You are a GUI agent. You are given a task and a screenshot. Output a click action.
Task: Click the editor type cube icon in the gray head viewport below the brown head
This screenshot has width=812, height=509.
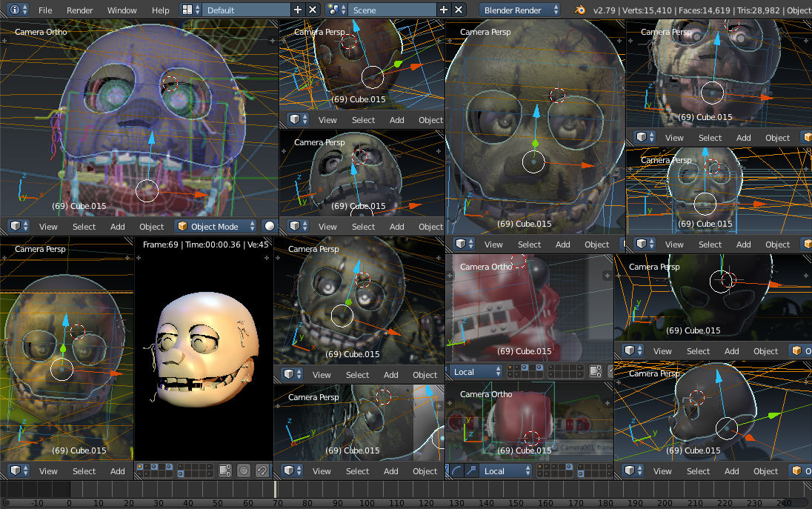[299, 226]
